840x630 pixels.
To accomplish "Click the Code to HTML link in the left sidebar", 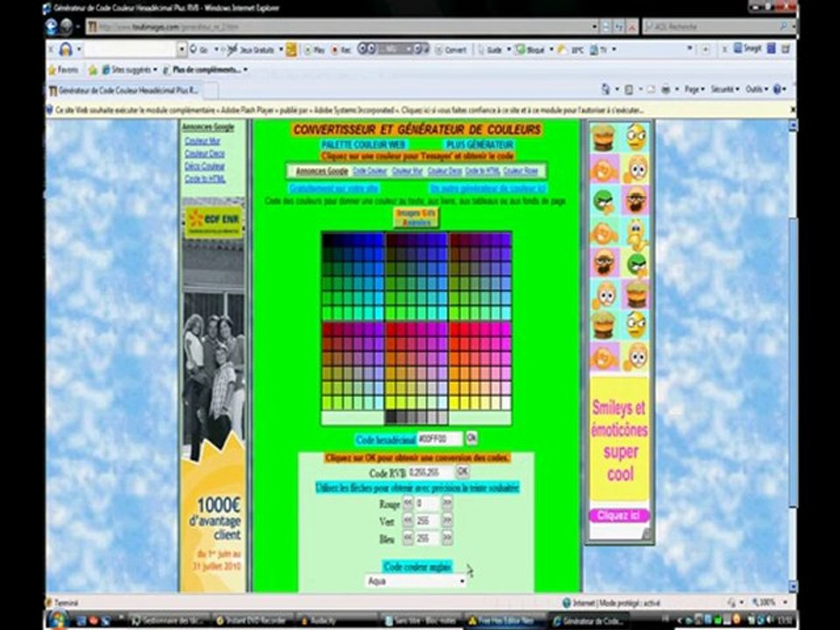I will pyautogui.click(x=205, y=178).
